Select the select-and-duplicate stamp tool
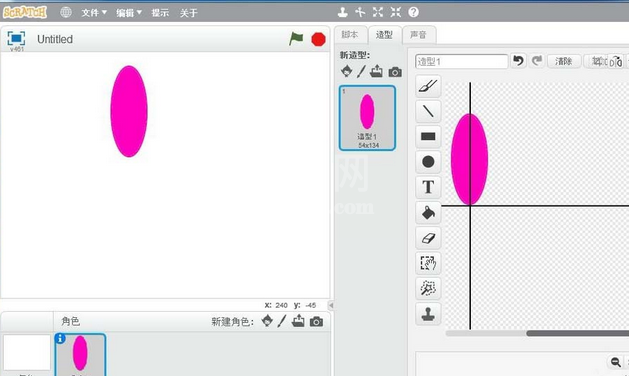The image size is (629, 376). click(428, 314)
